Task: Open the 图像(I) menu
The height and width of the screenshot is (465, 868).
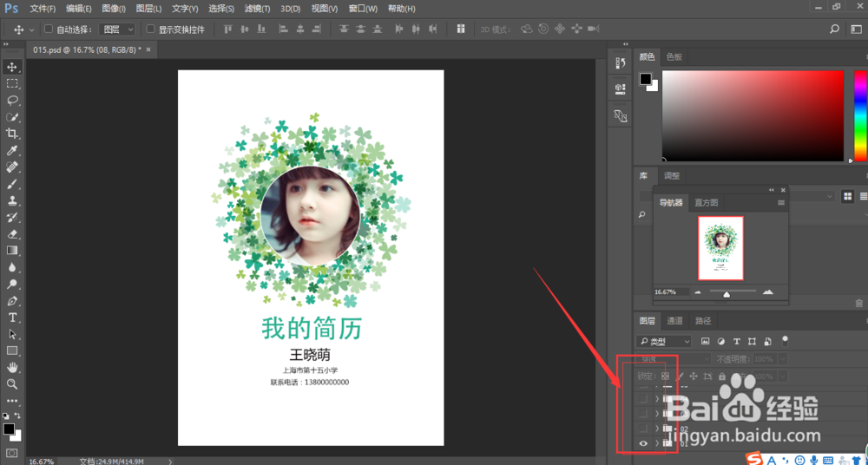Action: pos(114,9)
